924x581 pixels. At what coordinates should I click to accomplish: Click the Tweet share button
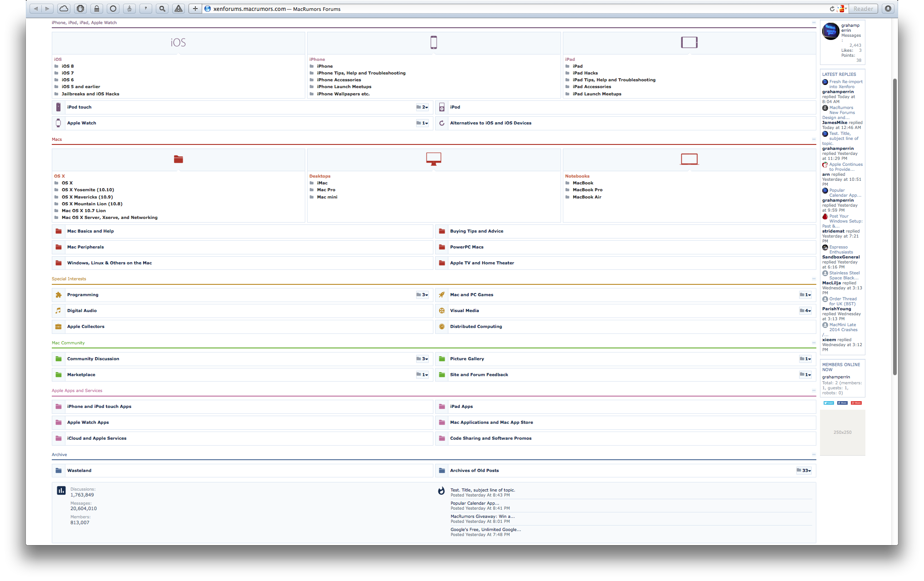(829, 403)
